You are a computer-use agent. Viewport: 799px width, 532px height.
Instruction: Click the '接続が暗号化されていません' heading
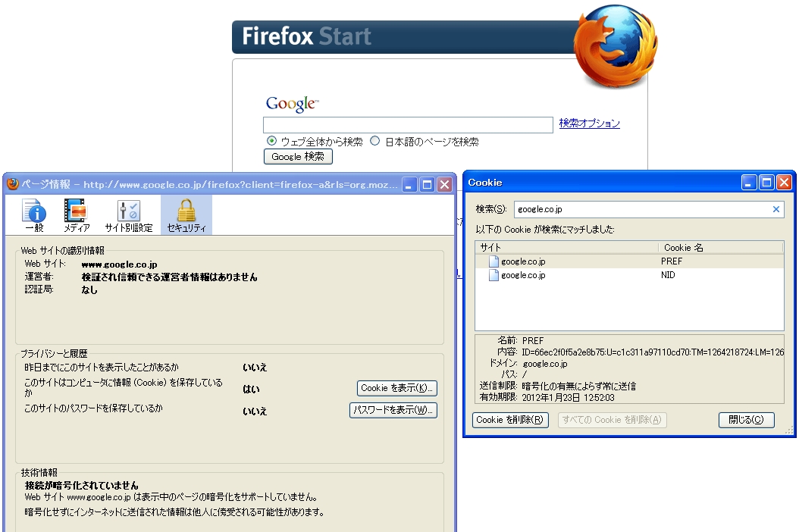pos(82,485)
